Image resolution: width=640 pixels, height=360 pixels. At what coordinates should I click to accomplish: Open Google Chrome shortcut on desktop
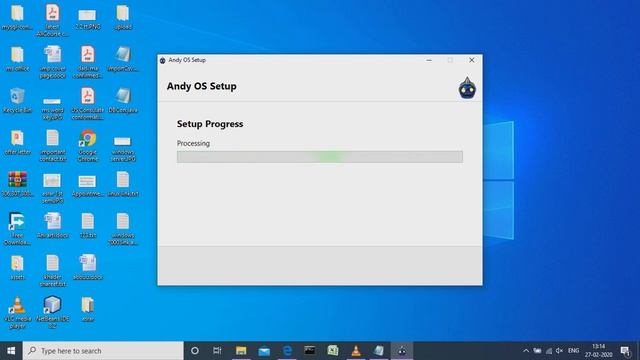pos(87,145)
